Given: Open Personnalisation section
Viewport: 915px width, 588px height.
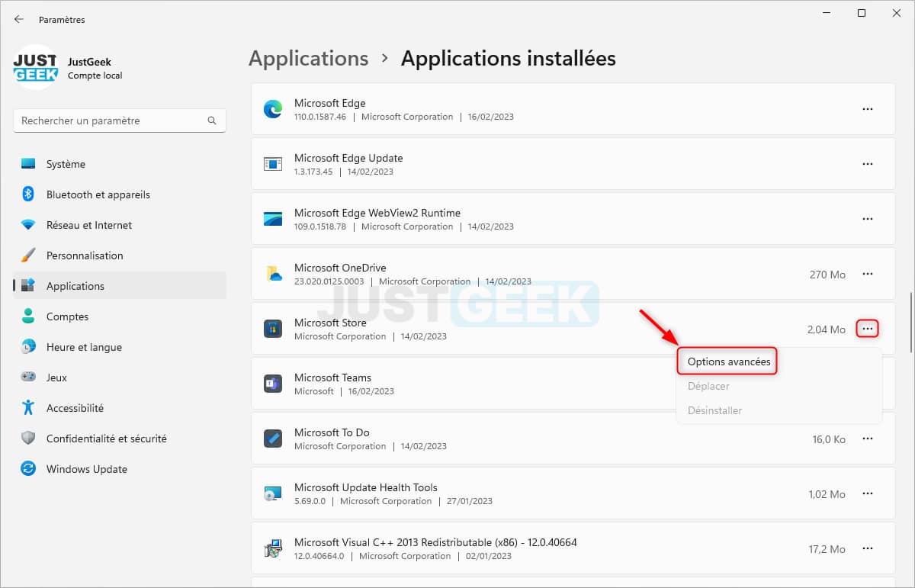Looking at the screenshot, I should [120, 255].
